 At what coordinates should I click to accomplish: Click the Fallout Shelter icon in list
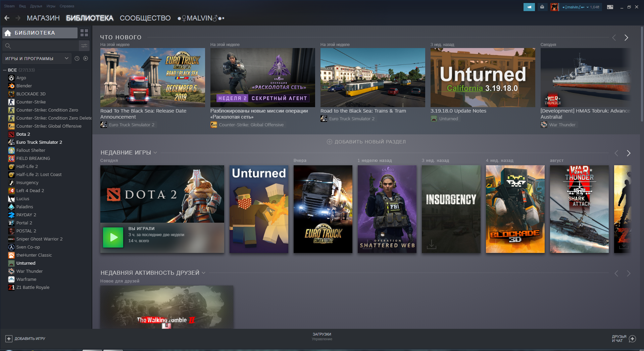click(x=11, y=150)
